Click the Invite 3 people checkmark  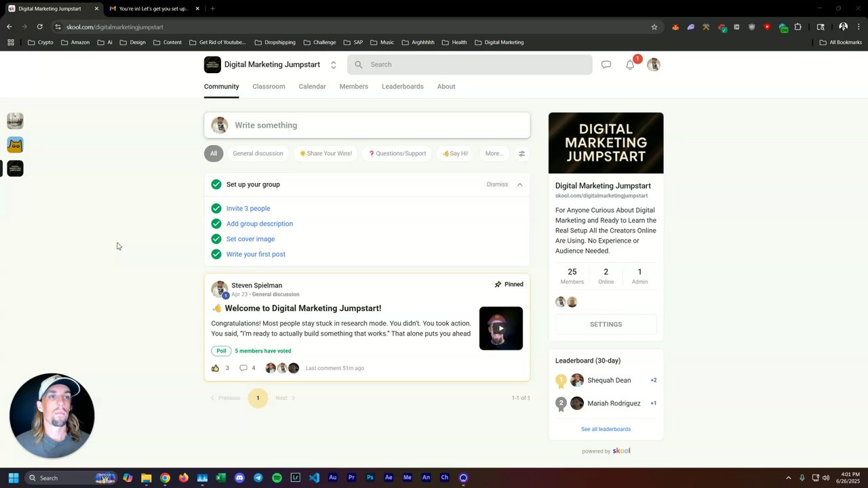tap(216, 209)
